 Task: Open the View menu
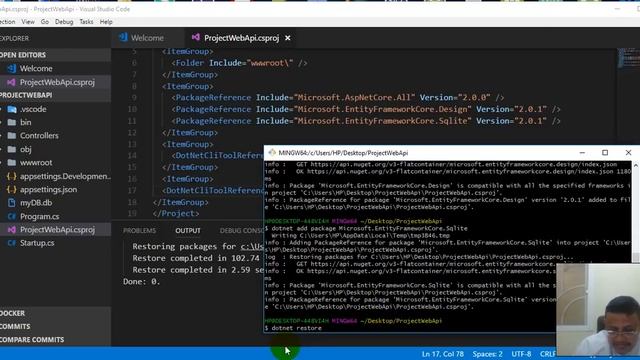click(28, 22)
